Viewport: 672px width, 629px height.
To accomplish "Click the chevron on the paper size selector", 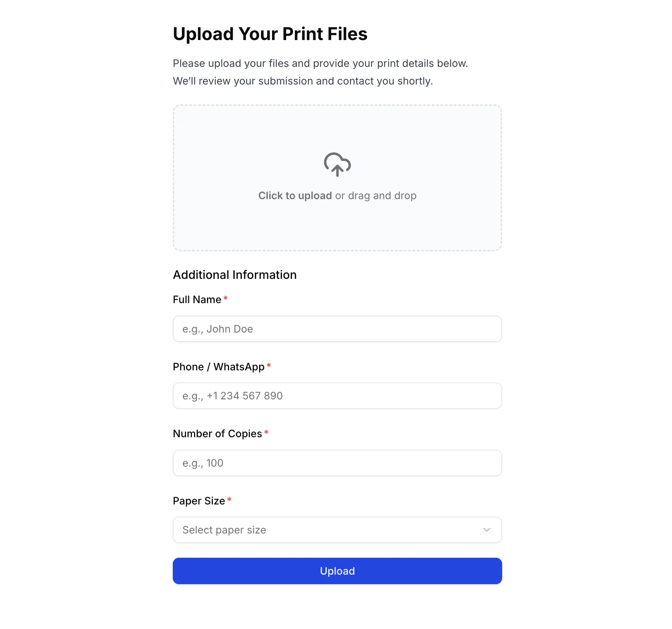I will point(487,529).
